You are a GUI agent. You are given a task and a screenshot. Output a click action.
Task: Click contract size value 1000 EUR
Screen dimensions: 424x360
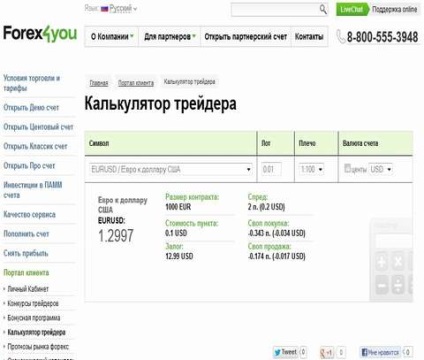click(x=178, y=207)
